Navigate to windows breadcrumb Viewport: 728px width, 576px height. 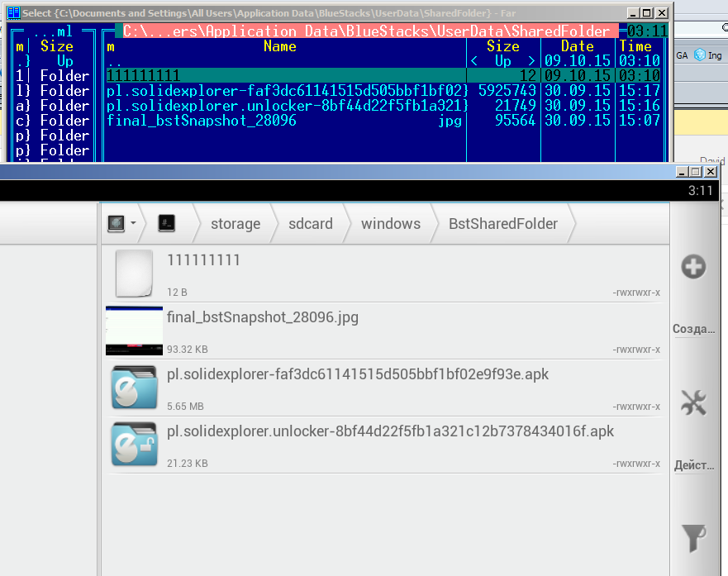pos(391,224)
